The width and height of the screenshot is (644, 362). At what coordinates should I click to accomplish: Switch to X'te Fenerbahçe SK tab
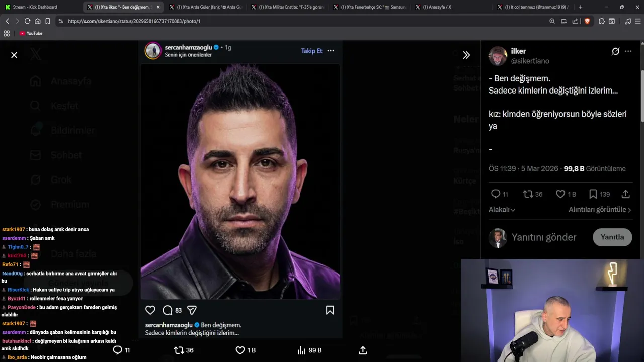point(369,7)
